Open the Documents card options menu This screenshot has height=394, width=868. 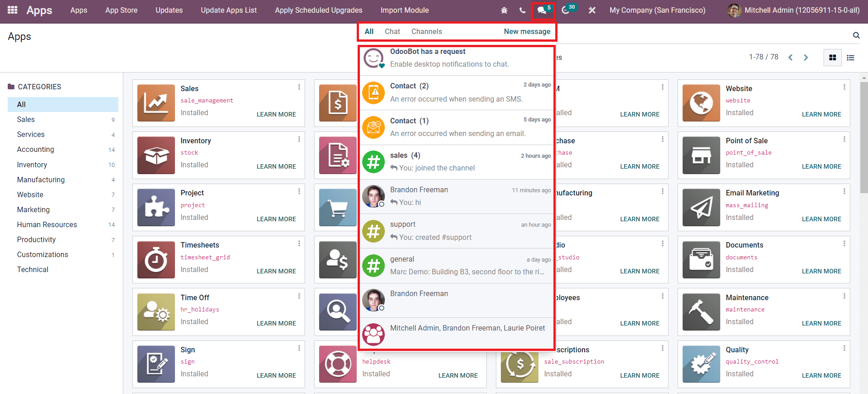coord(844,243)
